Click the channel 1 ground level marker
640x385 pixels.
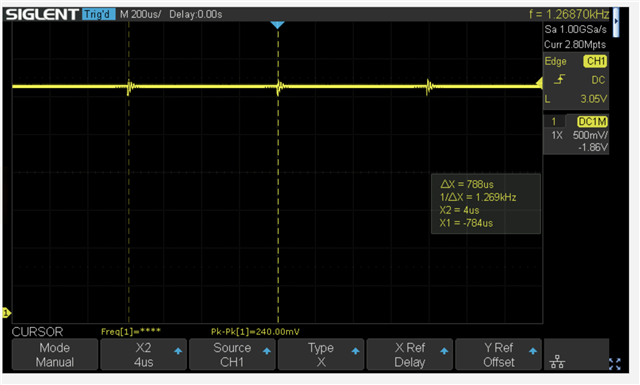point(7,313)
